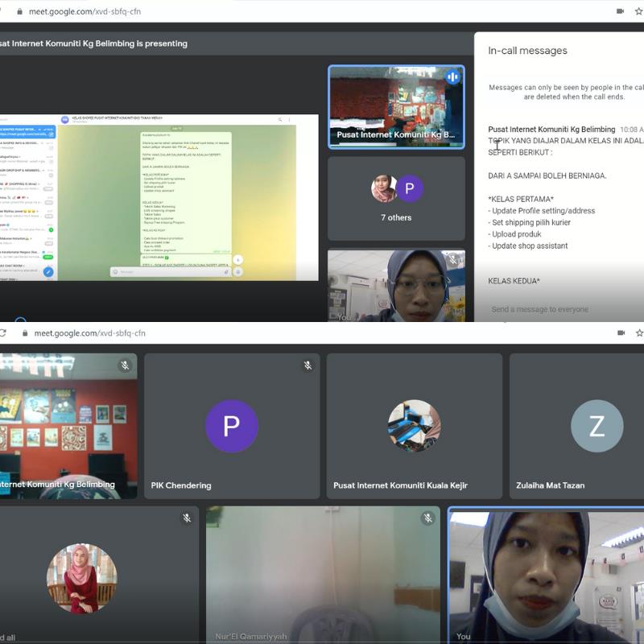Open the shared Telegram presentation screen
Image resolution: width=644 pixels, height=644 pixels.
tap(159, 197)
